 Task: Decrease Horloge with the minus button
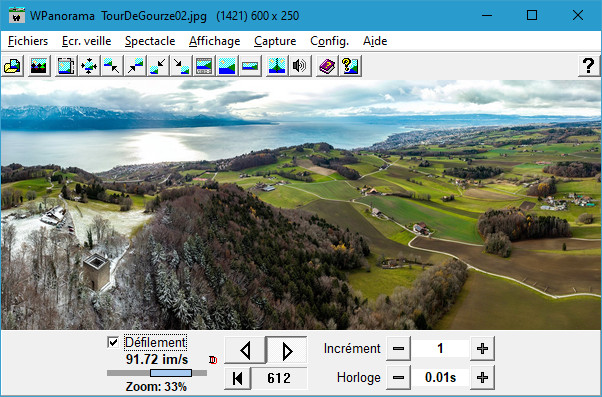coord(399,378)
